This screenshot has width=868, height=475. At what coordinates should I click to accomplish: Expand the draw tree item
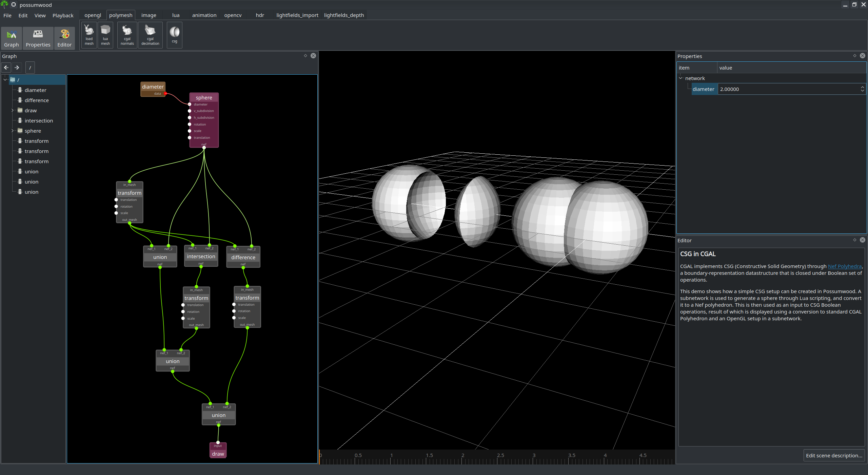point(13,110)
